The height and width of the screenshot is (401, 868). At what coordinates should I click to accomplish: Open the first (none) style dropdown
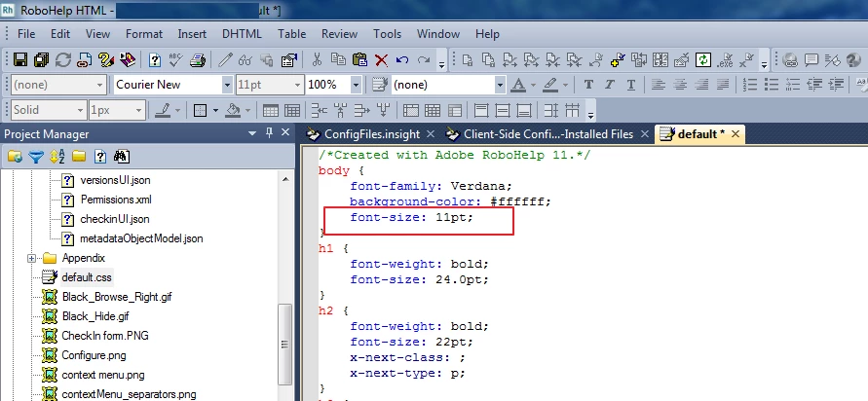pos(100,86)
